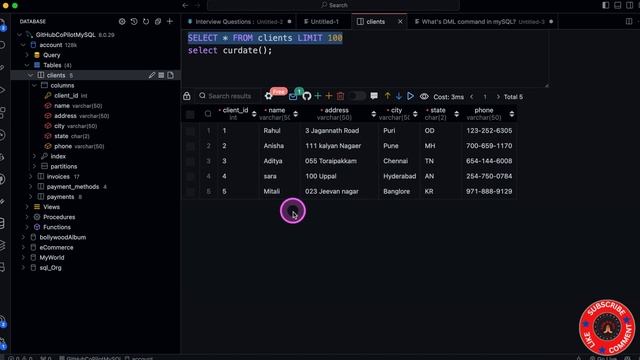Open the payment_methods table
This screenshot has height=360, width=640.
(x=73, y=187)
